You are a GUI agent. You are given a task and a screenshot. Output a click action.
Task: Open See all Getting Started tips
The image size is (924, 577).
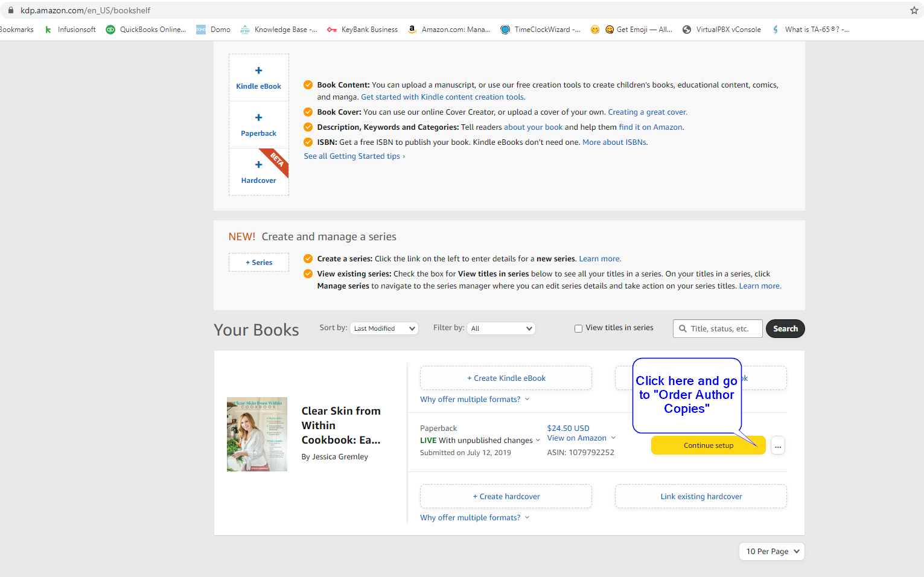click(x=354, y=156)
